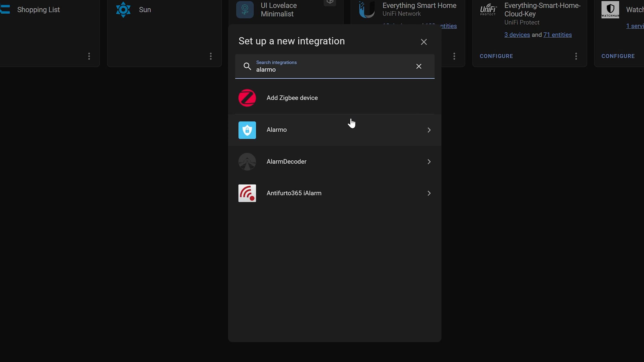Click the Alarmo shield lock icon
Image resolution: width=644 pixels, height=362 pixels.
tap(247, 130)
